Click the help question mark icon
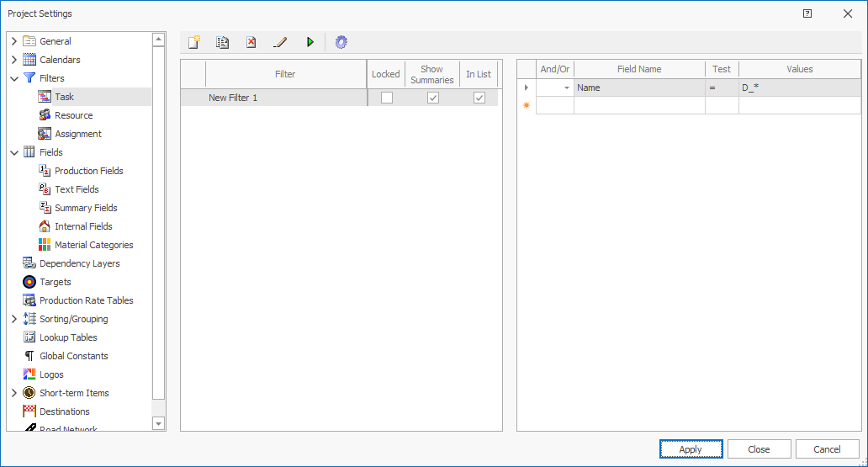The height and width of the screenshot is (467, 868). [807, 13]
